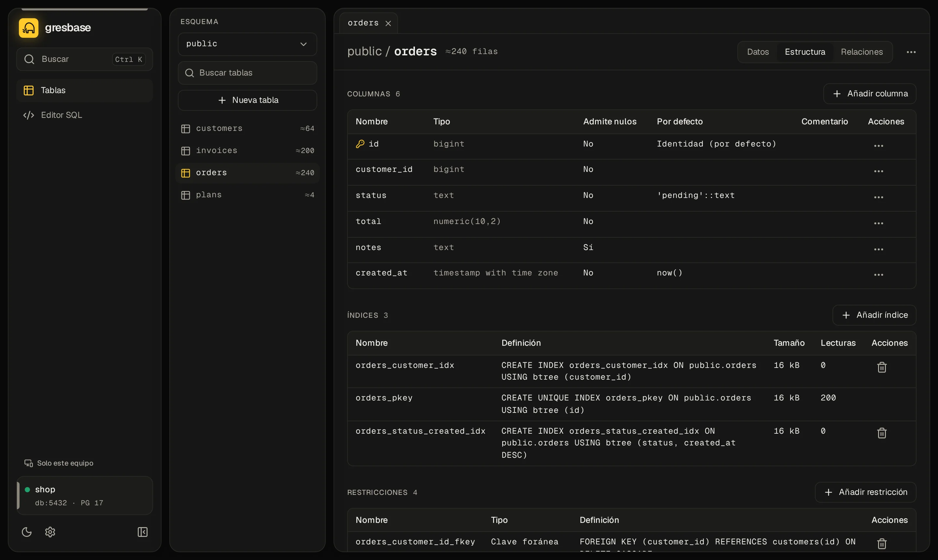
Task: Open Tablas in the sidebar
Action: pos(85,90)
